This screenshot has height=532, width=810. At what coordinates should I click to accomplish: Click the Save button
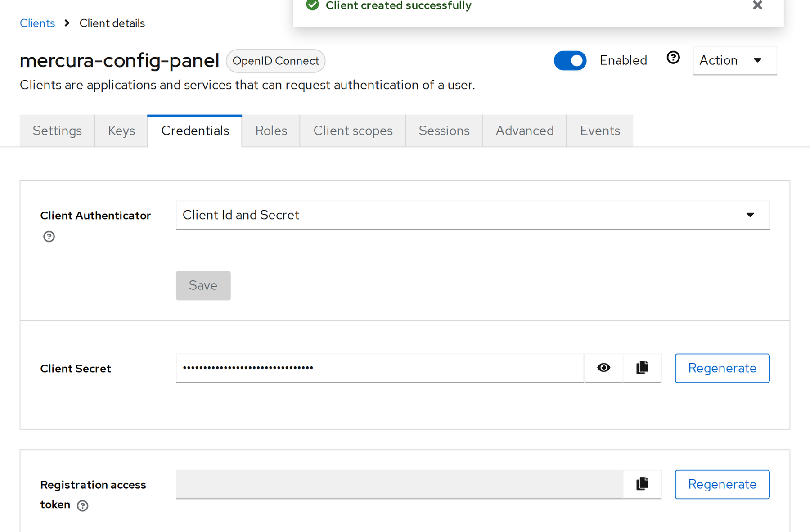[203, 285]
